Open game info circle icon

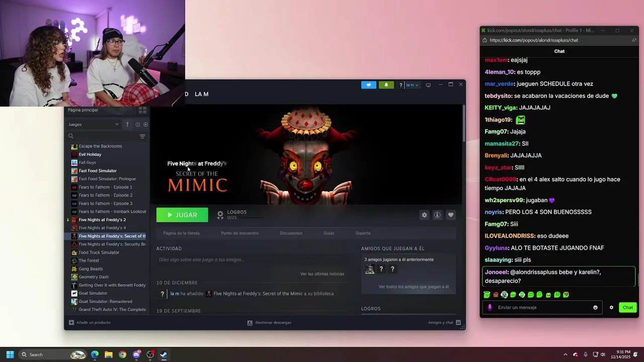point(437,215)
